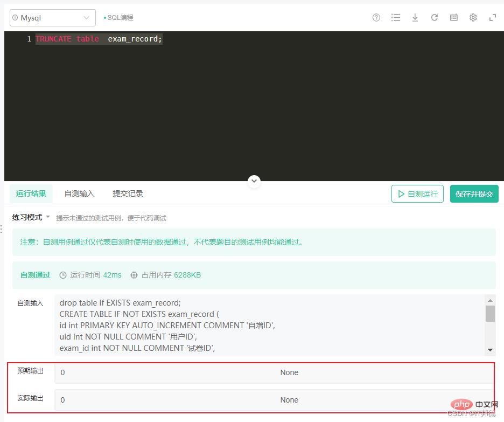Open the keyboard shortcuts icon
This screenshot has height=422, width=504.
(x=454, y=18)
